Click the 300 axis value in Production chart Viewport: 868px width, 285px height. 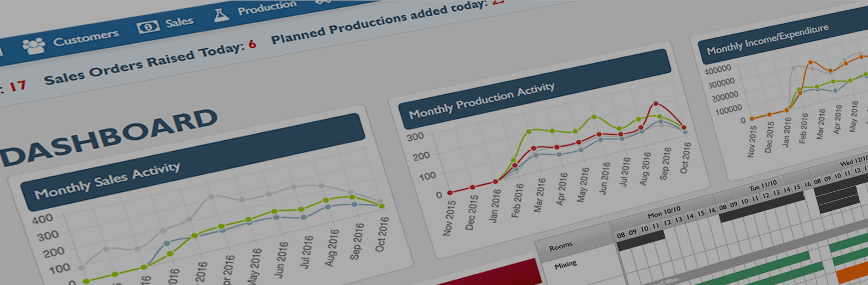pos(416,137)
